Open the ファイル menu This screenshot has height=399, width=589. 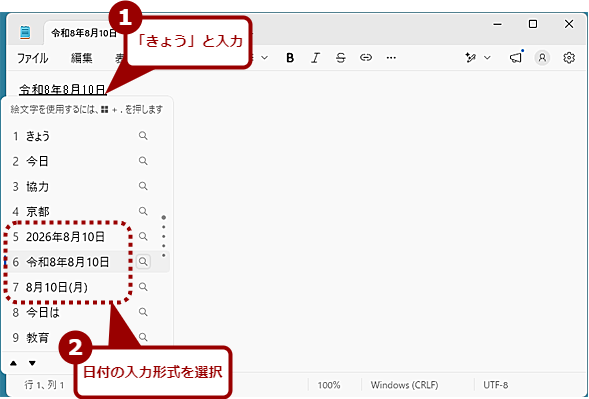coord(32,58)
